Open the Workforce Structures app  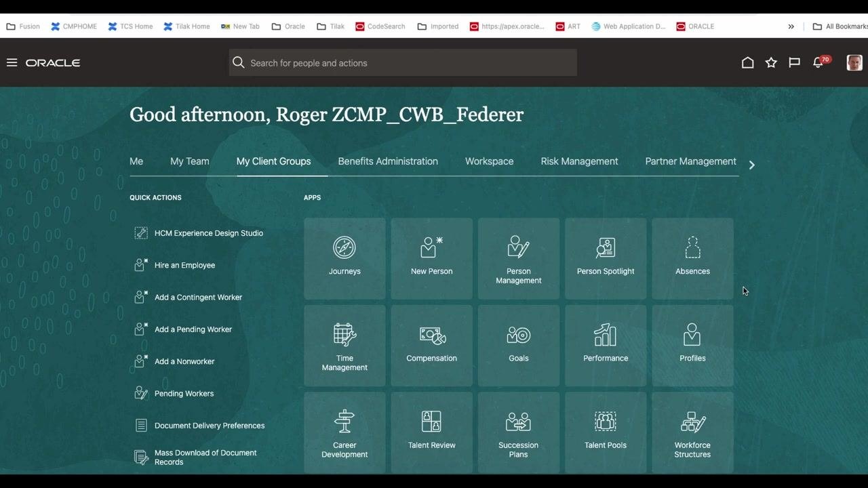pos(692,432)
